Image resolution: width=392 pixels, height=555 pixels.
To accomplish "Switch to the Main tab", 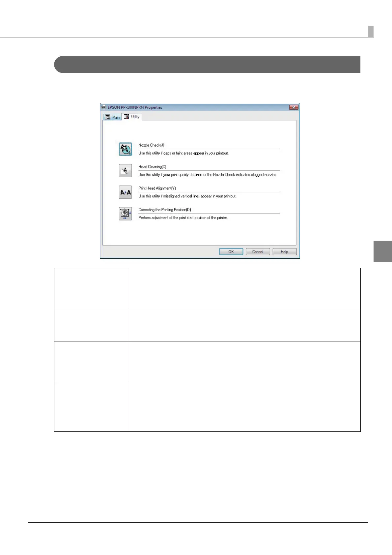I will point(112,117).
